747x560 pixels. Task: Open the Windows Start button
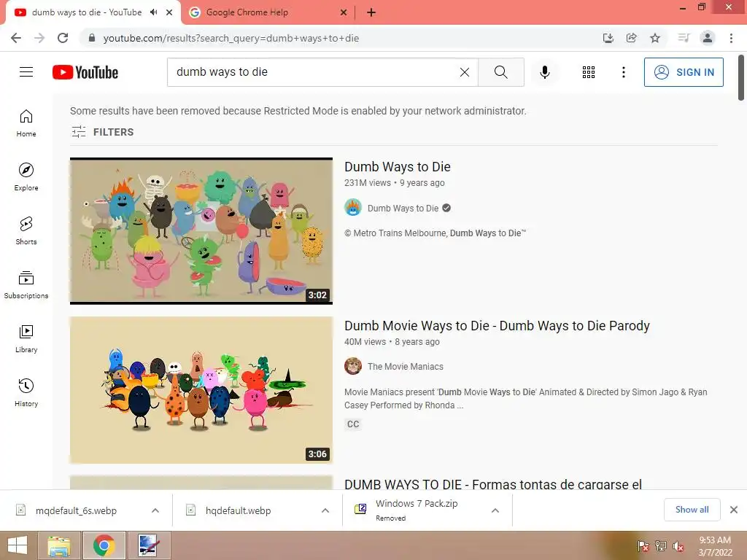(18, 545)
